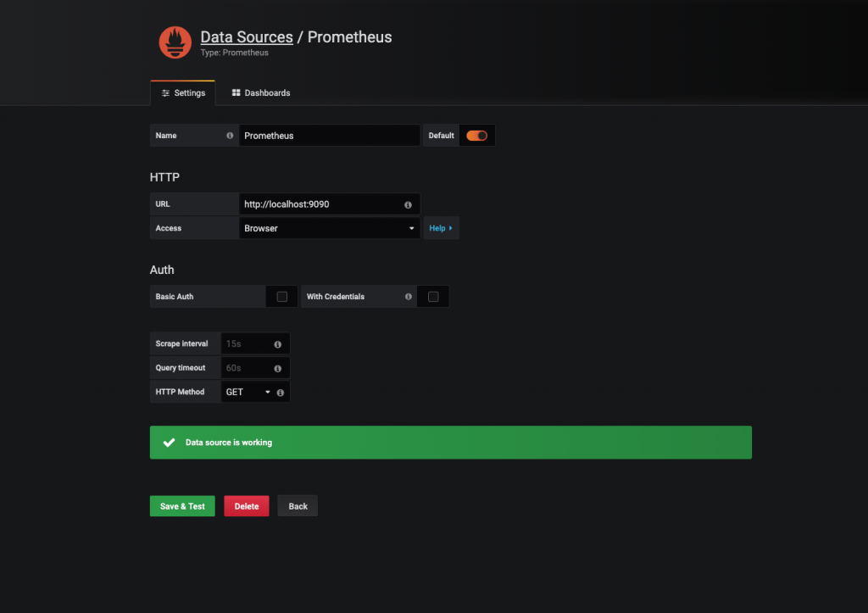
Task: Open the Access dropdown set to Browser
Action: coord(329,228)
